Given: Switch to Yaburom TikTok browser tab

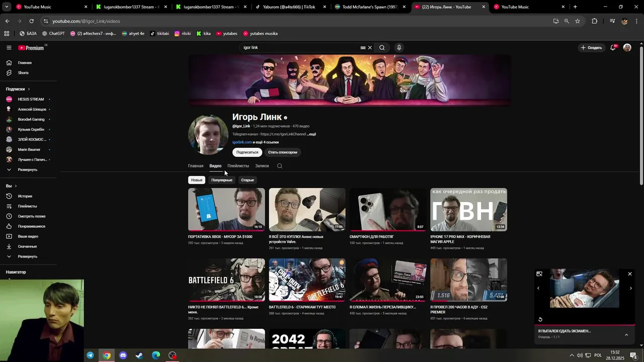Looking at the screenshot, I should pyautogui.click(x=291, y=7).
